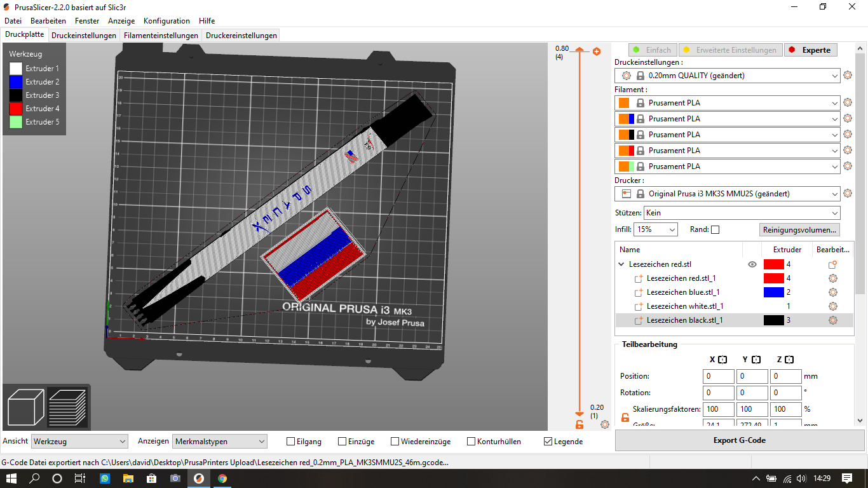The height and width of the screenshot is (488, 868).
Task: Open the Druckeinstellungen tab
Action: 84,36
